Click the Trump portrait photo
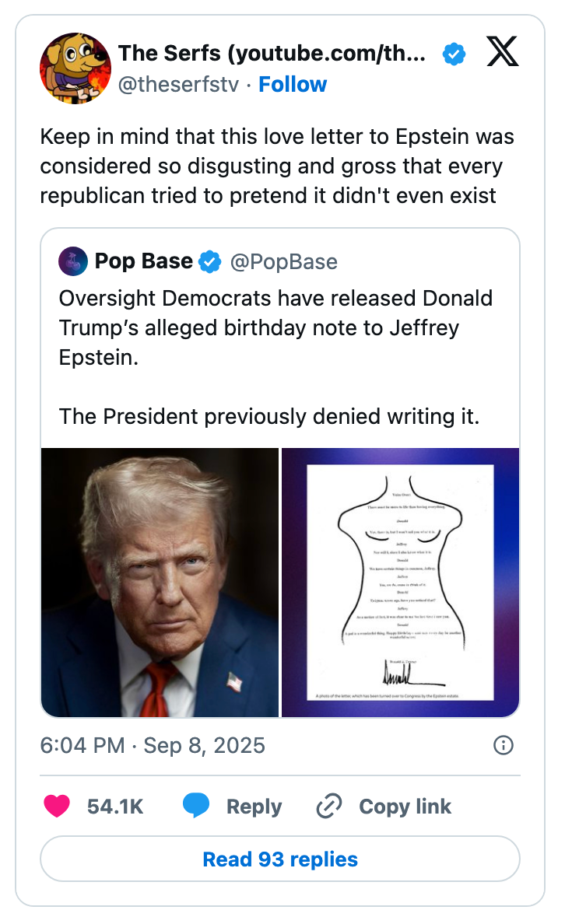This screenshot has width=565, height=924. tap(160, 580)
